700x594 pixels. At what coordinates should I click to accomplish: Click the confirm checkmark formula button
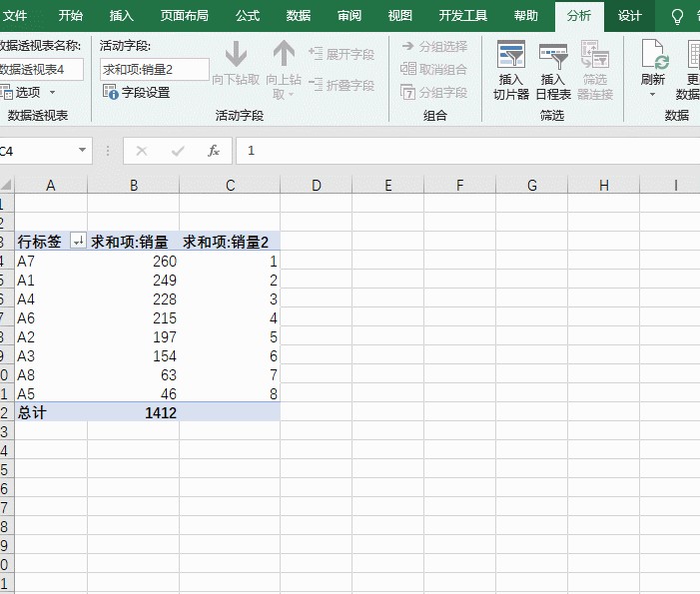tap(178, 151)
